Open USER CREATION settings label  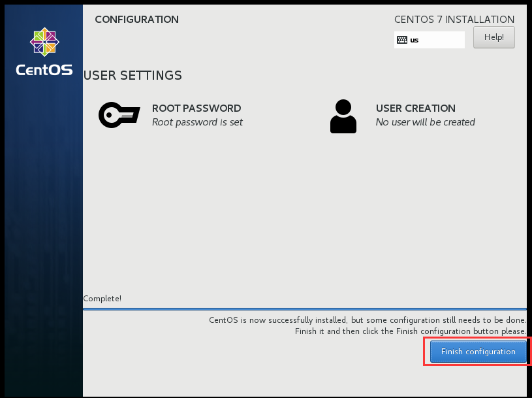coord(416,108)
